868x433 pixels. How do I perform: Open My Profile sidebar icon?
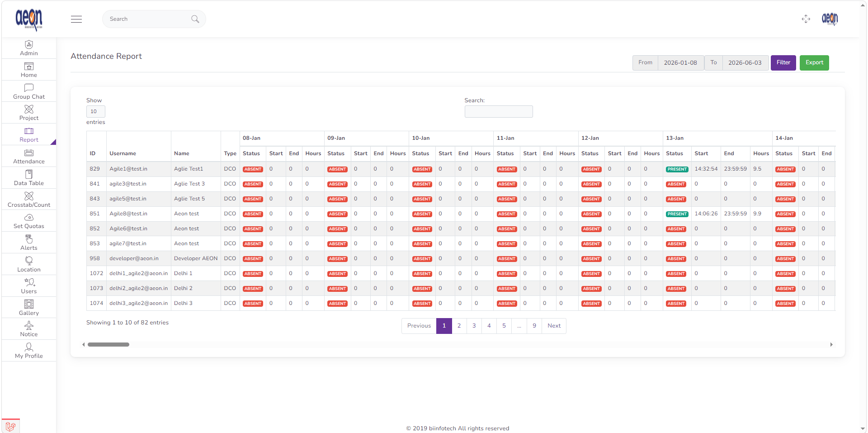click(x=29, y=347)
